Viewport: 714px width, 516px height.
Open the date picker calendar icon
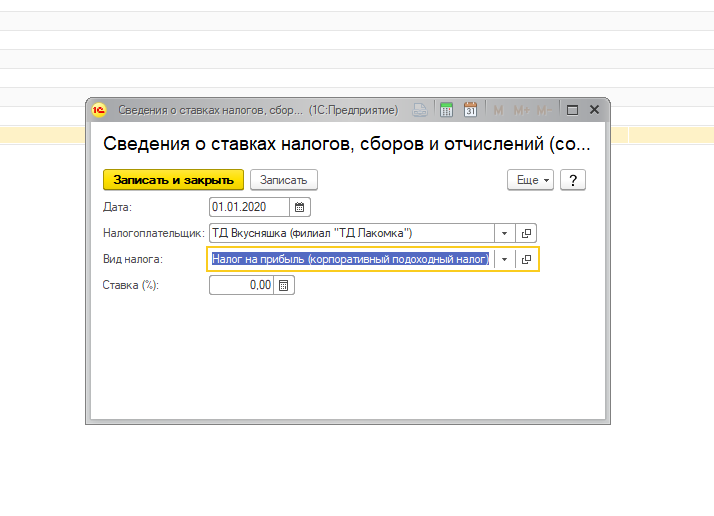point(300,207)
